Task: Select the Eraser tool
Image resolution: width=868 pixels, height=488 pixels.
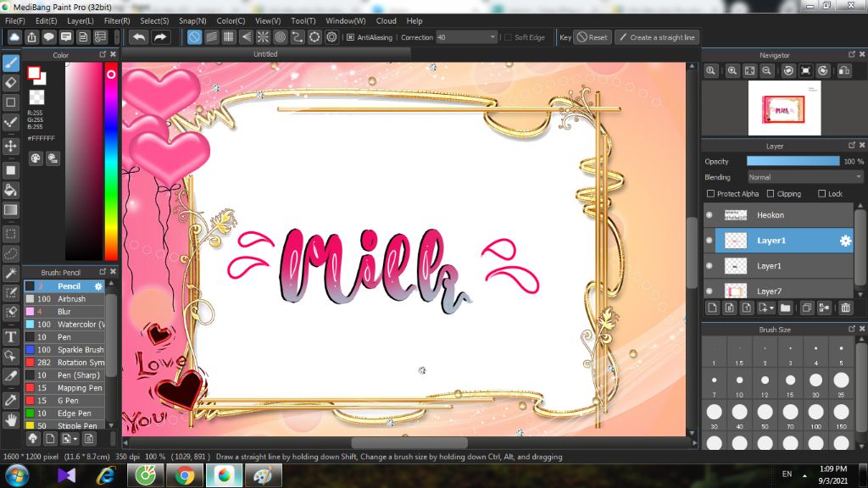Action: (10, 82)
